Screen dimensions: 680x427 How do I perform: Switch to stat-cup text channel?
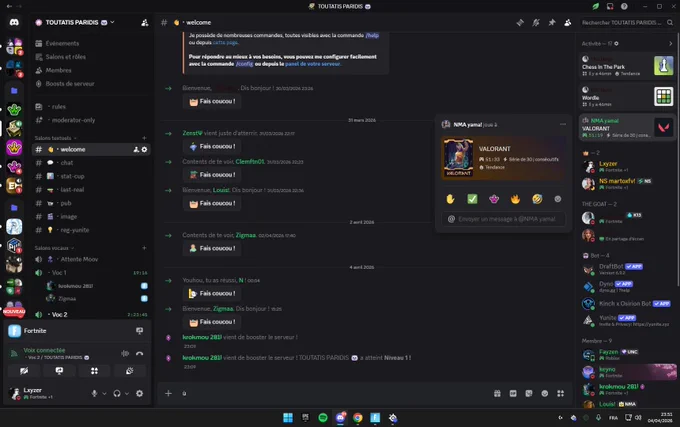click(x=91, y=176)
